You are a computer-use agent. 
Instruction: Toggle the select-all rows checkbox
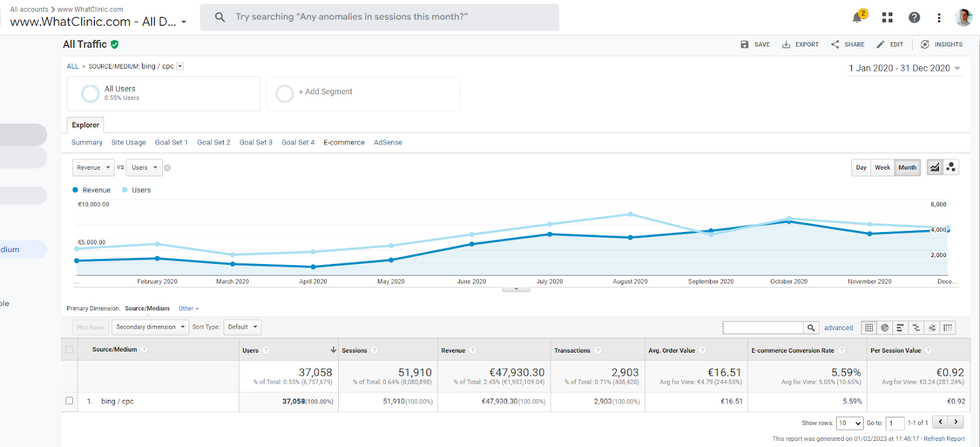click(x=69, y=350)
